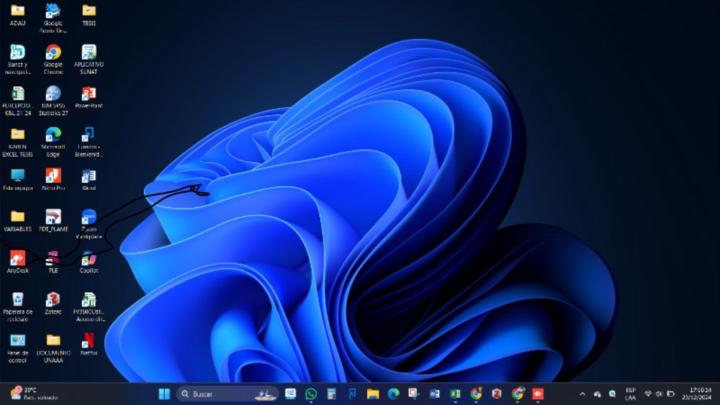Launch Zotero from the desktop

point(53,304)
